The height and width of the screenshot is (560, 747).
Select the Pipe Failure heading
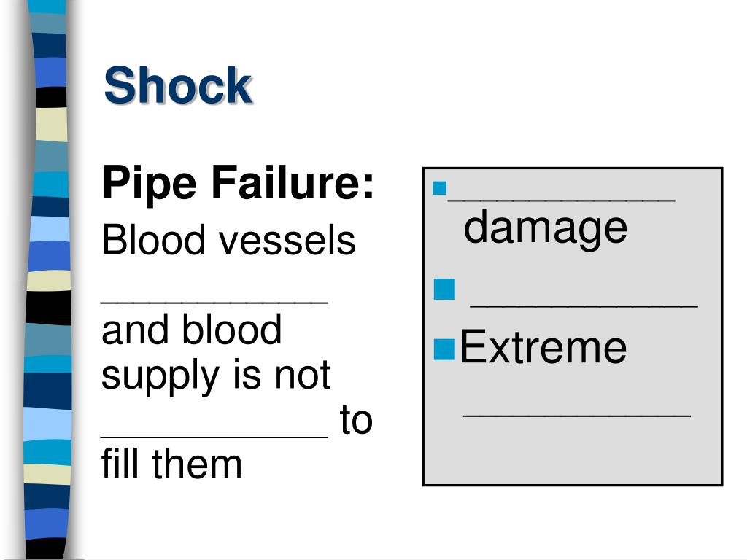pyautogui.click(x=239, y=183)
